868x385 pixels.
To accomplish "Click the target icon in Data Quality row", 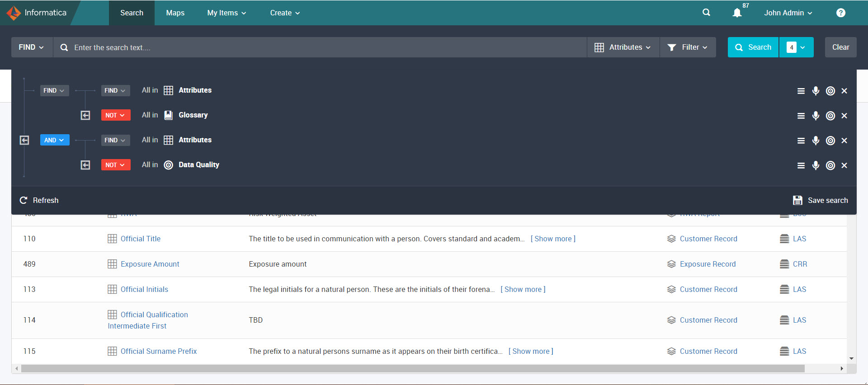I will 830,165.
